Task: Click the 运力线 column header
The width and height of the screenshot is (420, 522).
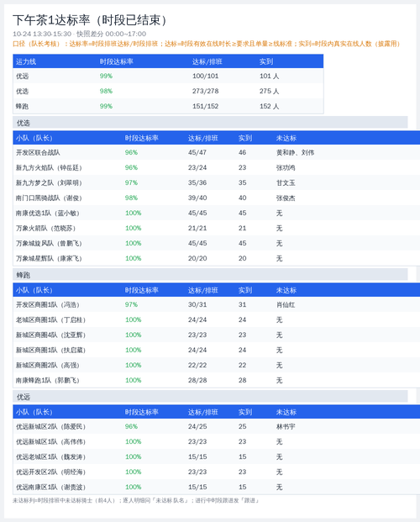Action: click(26, 61)
